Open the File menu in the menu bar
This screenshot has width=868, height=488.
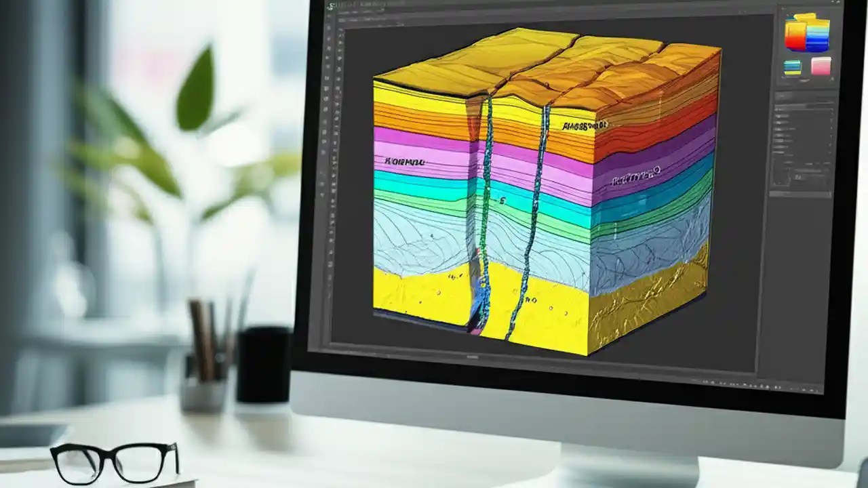(339, 5)
